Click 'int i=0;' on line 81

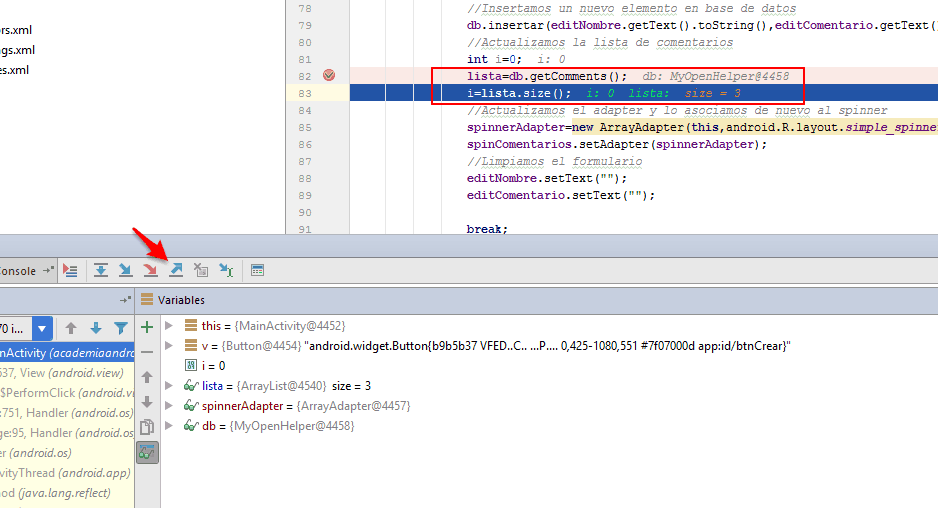click(494, 59)
